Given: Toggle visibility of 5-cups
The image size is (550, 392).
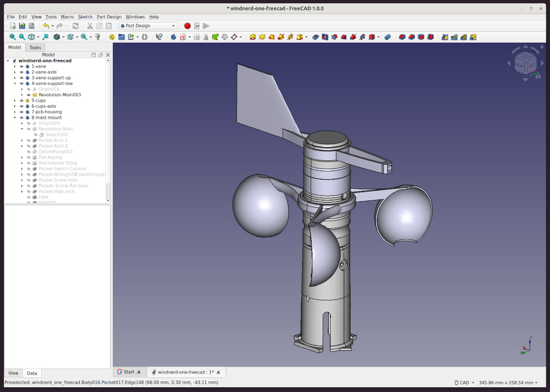Looking at the screenshot, I should tap(21, 100).
